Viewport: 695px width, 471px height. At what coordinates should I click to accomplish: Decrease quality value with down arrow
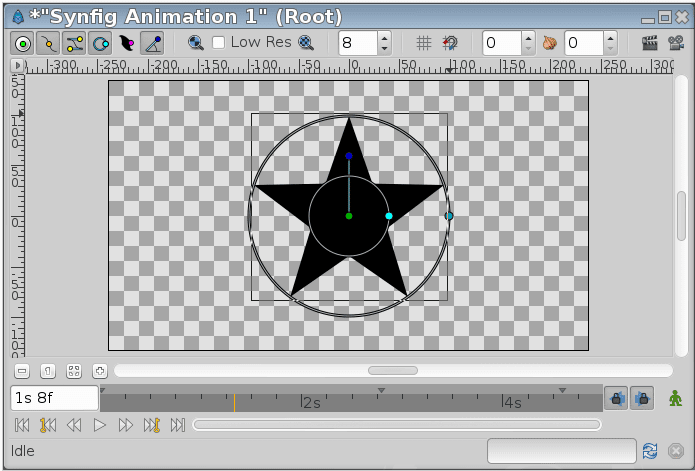tap(384, 49)
